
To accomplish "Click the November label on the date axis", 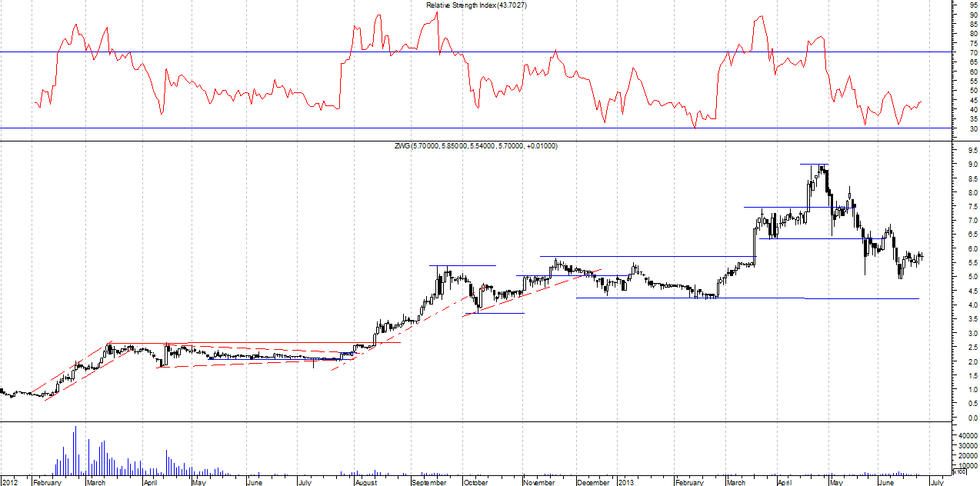I will tap(538, 482).
